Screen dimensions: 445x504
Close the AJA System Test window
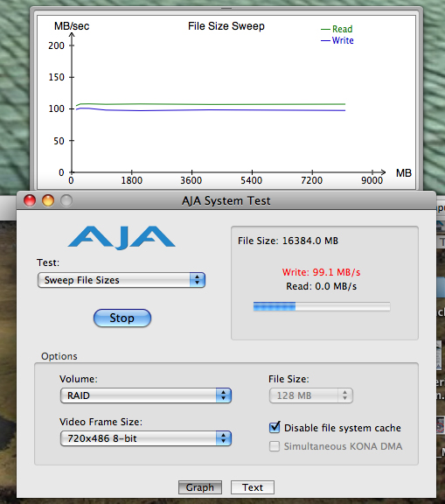coord(30,200)
